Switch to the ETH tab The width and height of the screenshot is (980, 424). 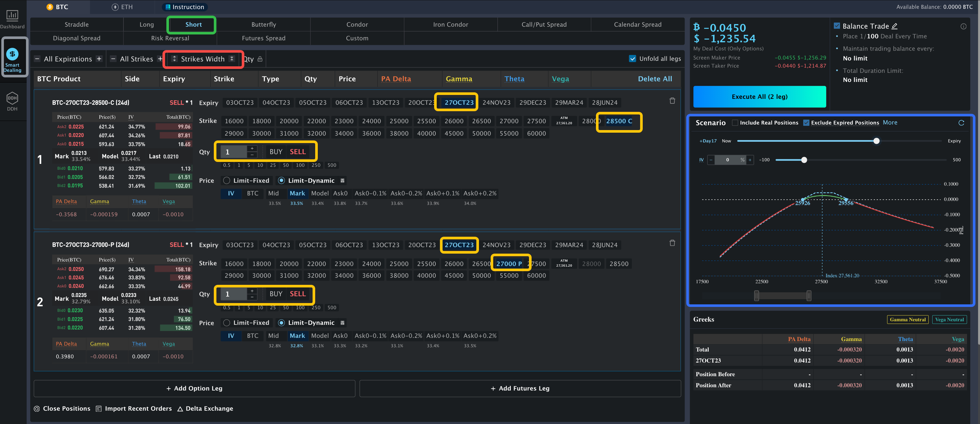pos(122,7)
